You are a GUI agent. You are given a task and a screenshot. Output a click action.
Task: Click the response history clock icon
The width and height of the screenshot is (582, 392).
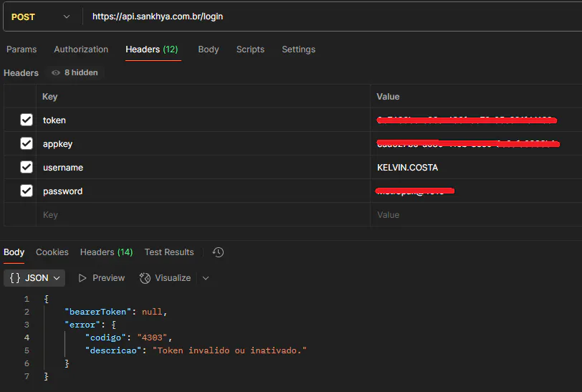pyautogui.click(x=219, y=252)
